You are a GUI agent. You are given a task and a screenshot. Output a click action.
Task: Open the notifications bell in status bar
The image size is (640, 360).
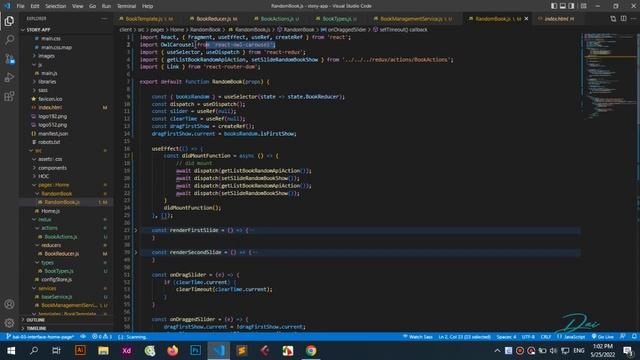point(634,337)
